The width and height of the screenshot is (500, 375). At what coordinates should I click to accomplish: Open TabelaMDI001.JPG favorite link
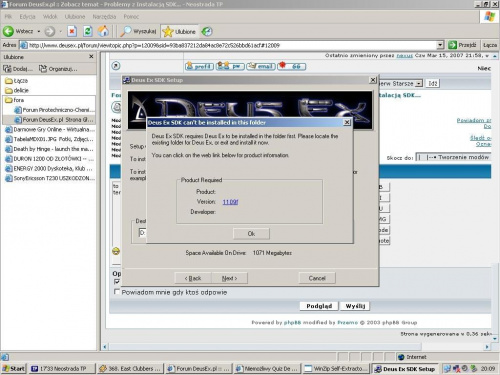(x=49, y=139)
